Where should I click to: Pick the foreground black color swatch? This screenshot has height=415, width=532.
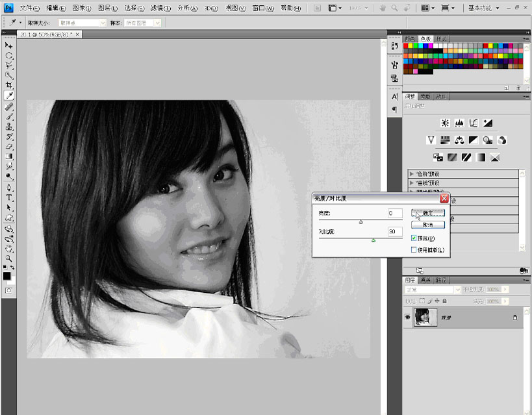6,276
